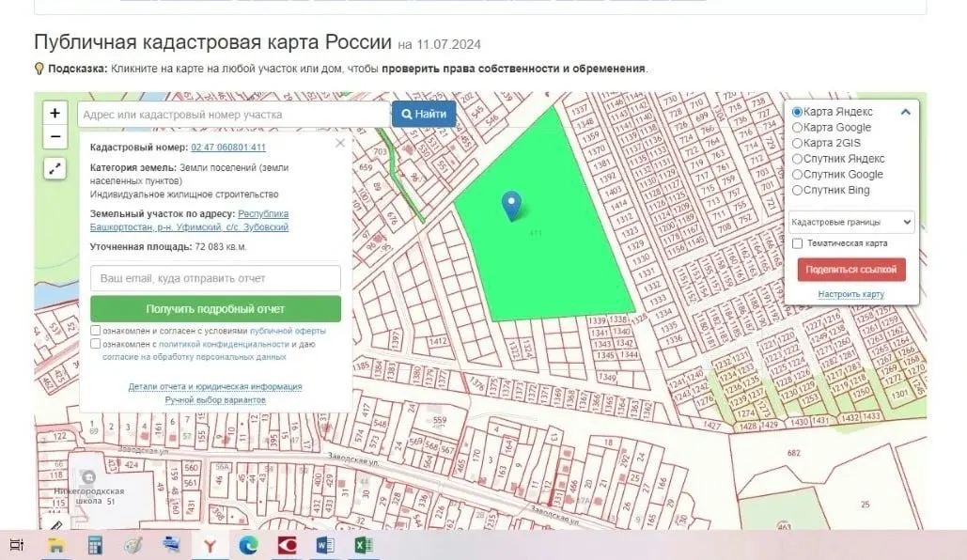Enable Тематическая карта checkbox
Viewport: 967px width, 560px height.
(x=798, y=243)
